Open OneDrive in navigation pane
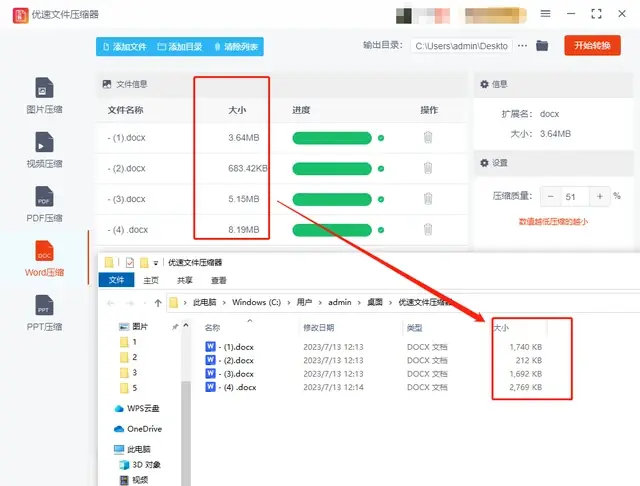This screenshot has width=640, height=486. point(138,429)
